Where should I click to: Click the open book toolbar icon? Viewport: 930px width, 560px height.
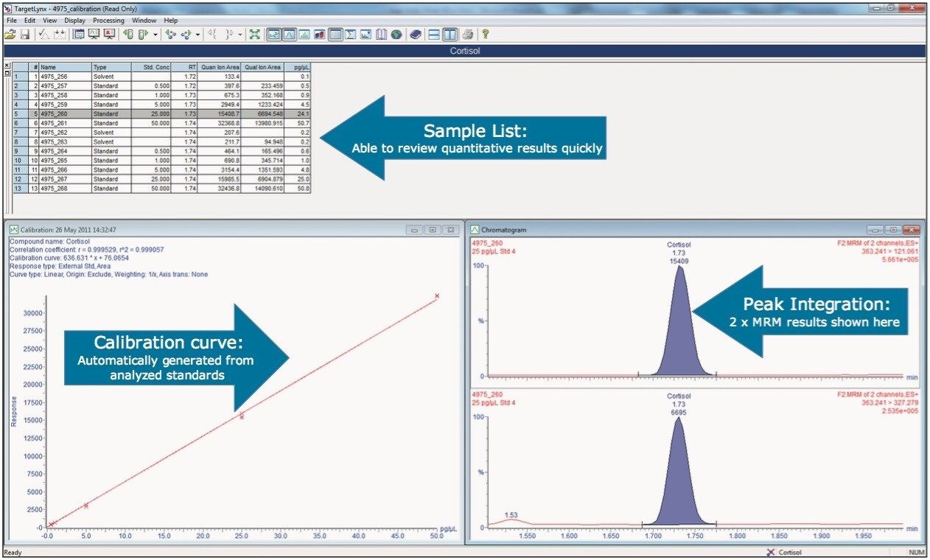[380, 35]
